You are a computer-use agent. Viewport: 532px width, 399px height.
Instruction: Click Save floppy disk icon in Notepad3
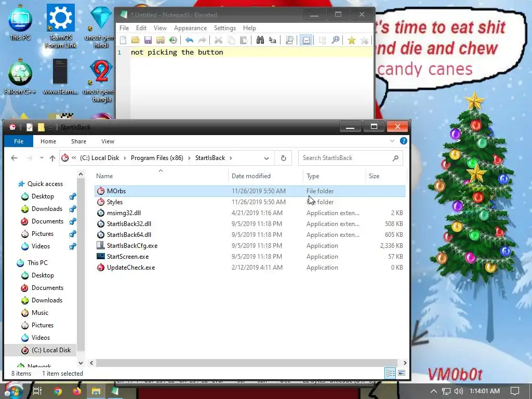pos(148,40)
